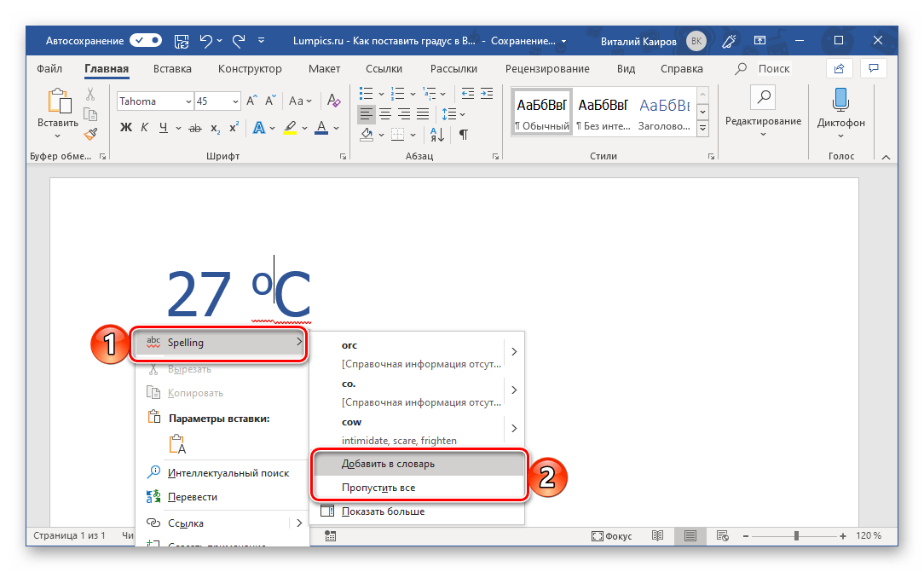Toggle subscript x₂
The width and height of the screenshot is (924, 572).
[215, 127]
